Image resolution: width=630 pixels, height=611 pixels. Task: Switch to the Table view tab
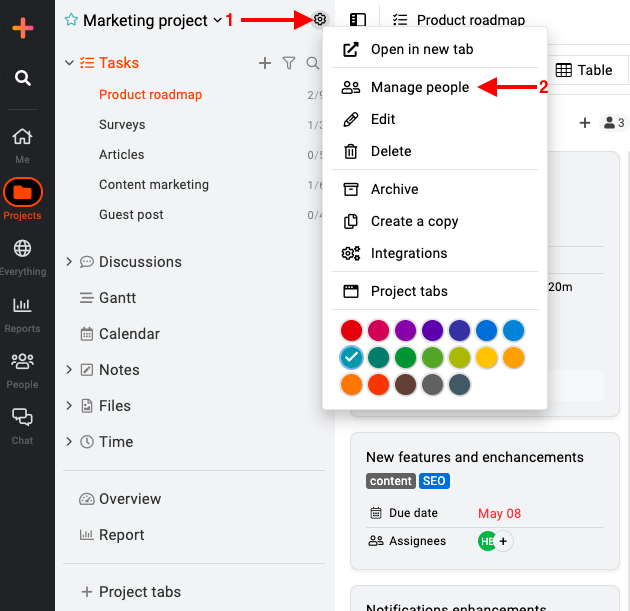584,70
